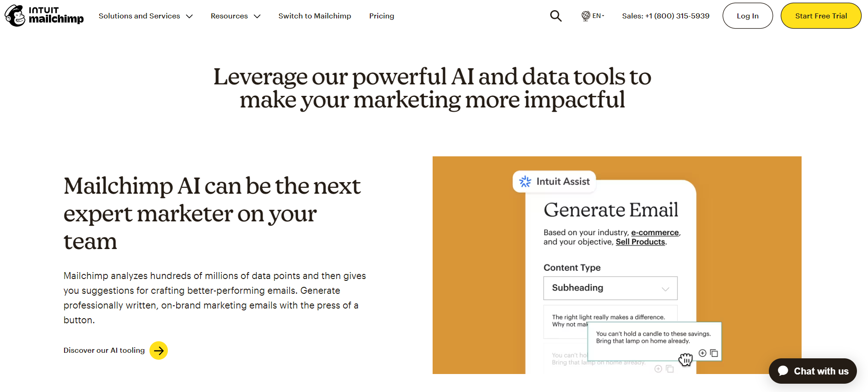
Task: Expand the Resources menu
Action: [x=235, y=16]
